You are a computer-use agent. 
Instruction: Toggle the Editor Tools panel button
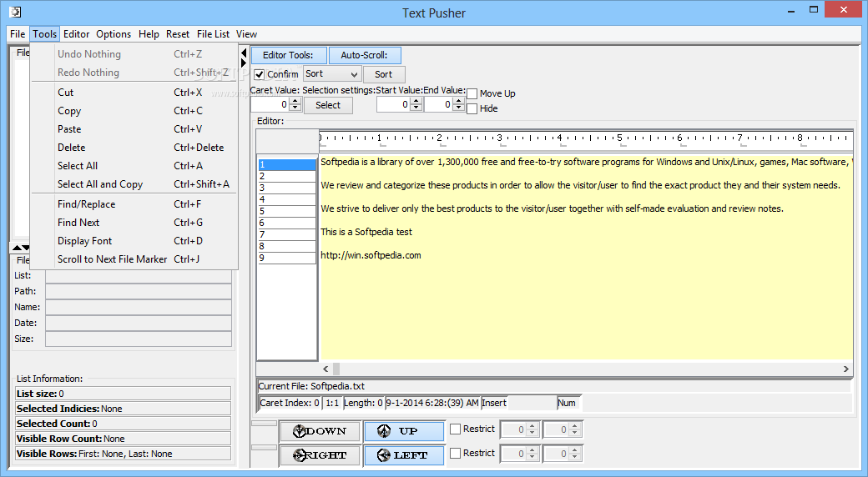click(x=289, y=55)
